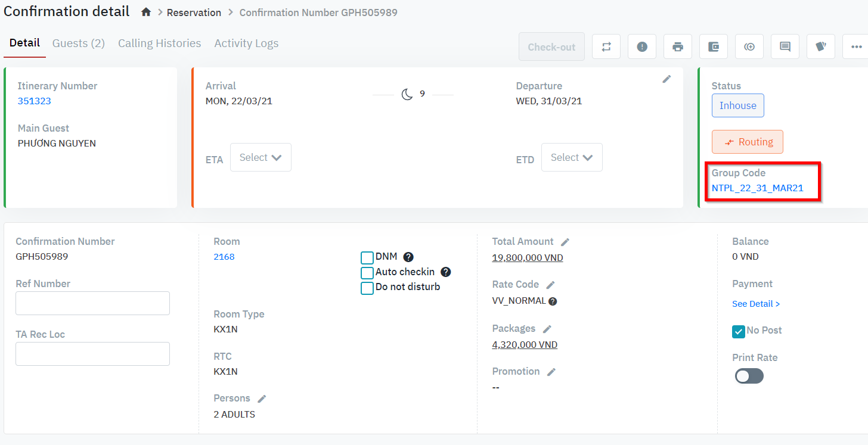Screen dimensions: 868x445
Task: Click the orange Routing button
Action: (747, 142)
